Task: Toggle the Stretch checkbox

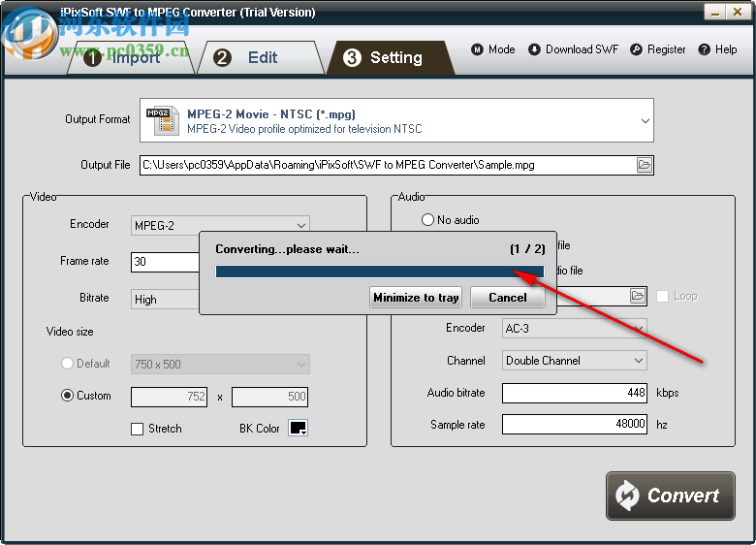Action: coord(138,429)
